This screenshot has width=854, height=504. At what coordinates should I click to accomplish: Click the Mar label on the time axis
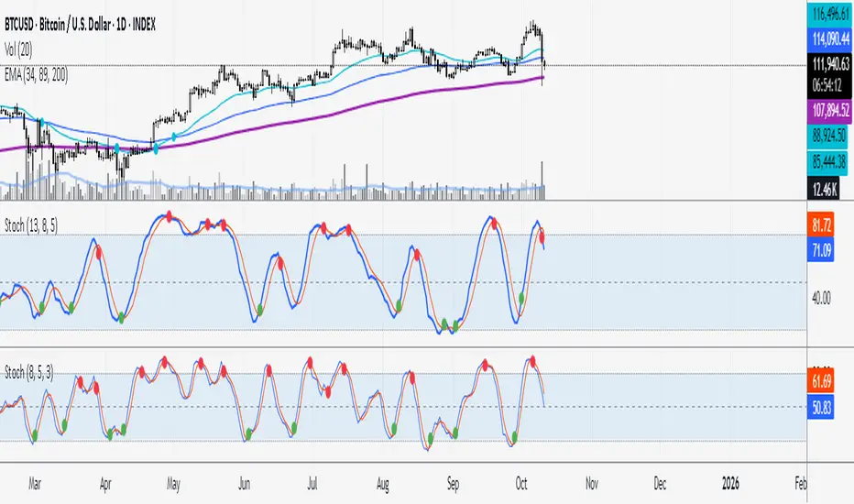35,481
